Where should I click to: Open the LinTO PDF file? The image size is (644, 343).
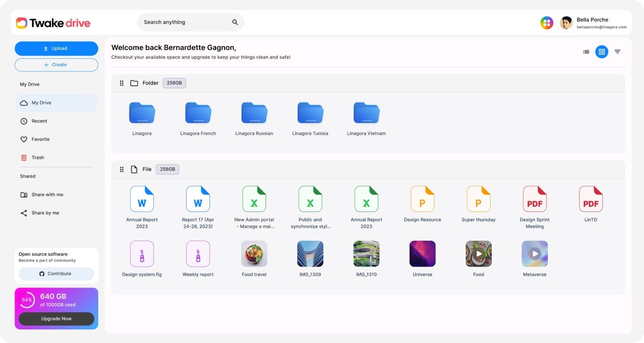tap(590, 199)
